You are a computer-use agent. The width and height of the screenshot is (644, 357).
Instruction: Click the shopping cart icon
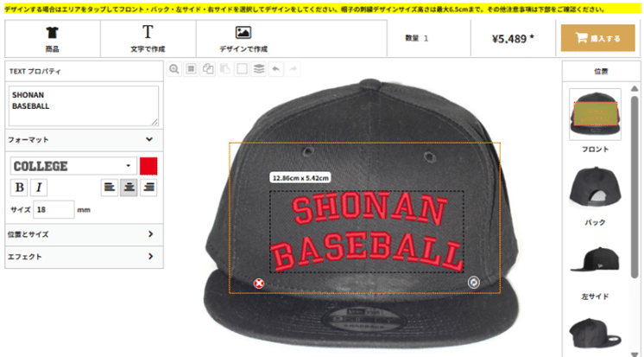pos(581,38)
